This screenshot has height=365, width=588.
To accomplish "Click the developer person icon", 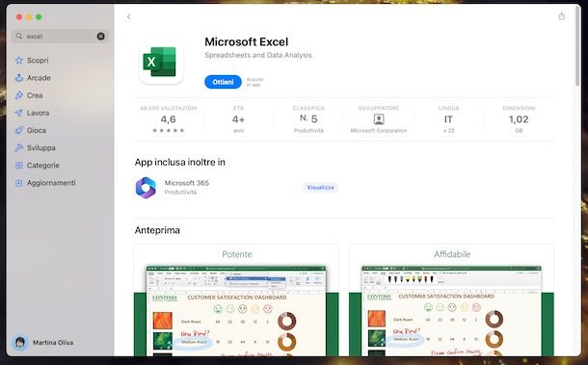I will tap(379, 119).
